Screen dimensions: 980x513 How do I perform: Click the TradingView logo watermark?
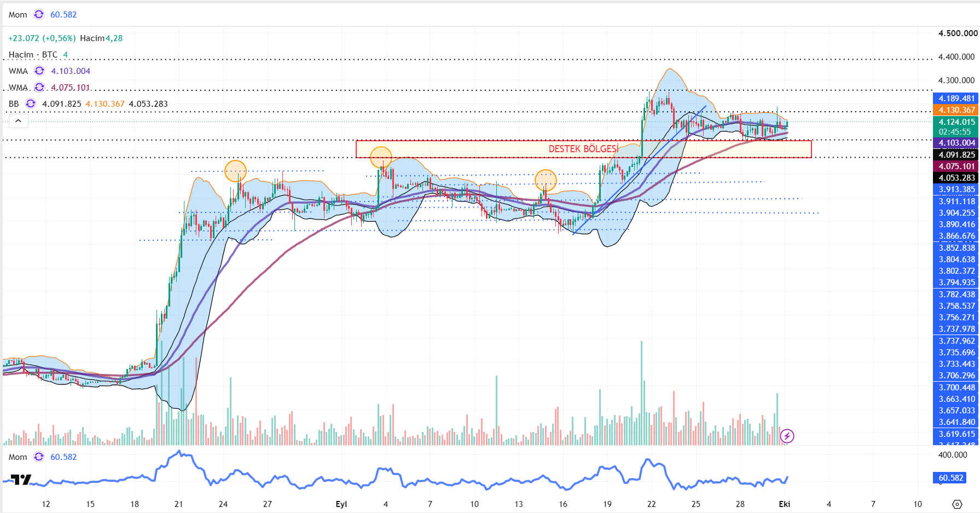point(21,480)
